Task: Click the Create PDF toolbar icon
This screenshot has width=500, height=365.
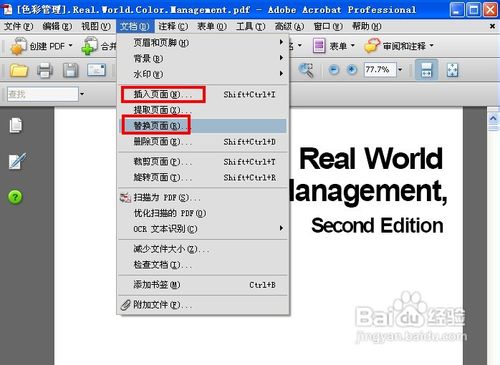Action: coord(18,46)
